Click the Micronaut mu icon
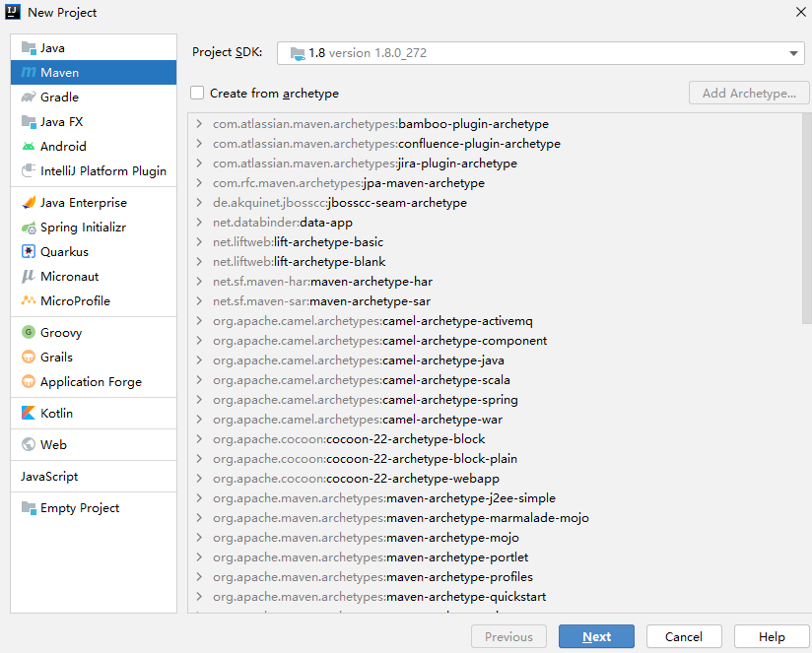The height and width of the screenshot is (653, 812). [x=29, y=277]
